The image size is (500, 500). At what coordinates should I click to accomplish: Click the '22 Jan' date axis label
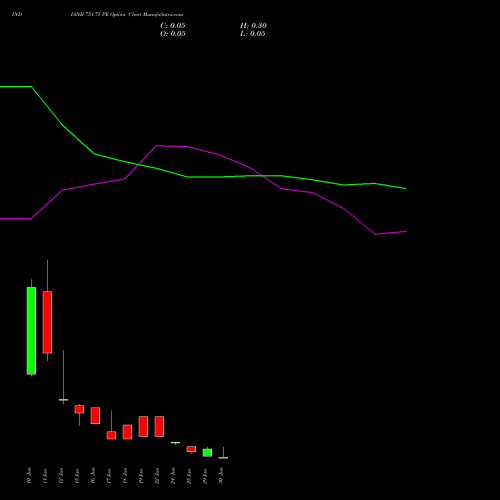pyautogui.click(x=157, y=476)
